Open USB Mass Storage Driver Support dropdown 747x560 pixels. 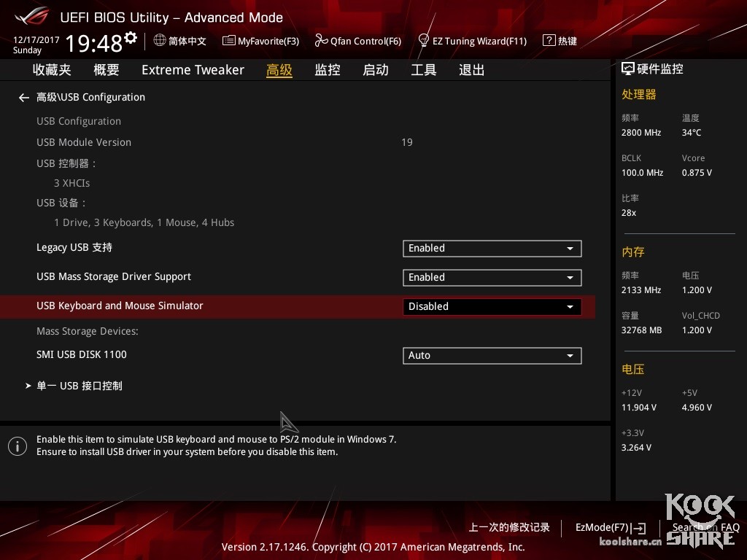[x=492, y=278]
